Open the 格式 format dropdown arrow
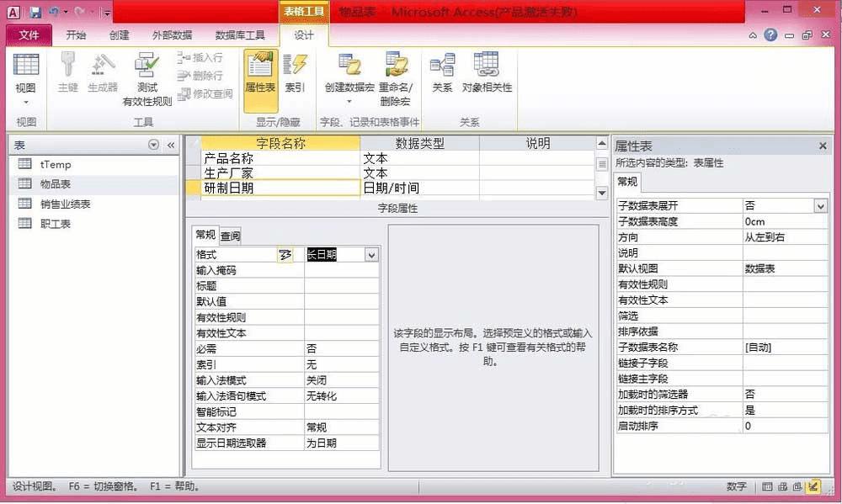 [x=371, y=255]
